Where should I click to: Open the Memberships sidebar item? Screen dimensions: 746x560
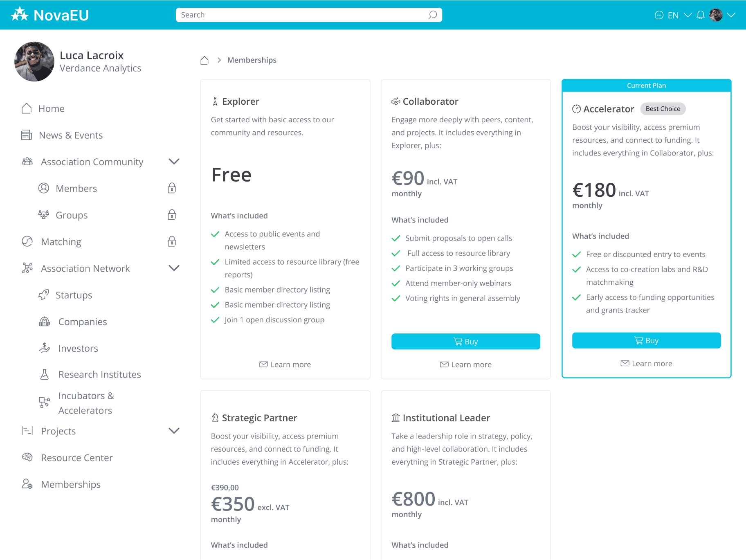point(70,484)
